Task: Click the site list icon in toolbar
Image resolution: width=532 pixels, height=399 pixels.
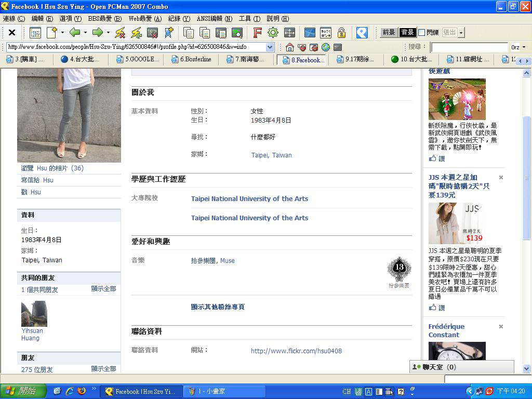Action: coord(35,33)
